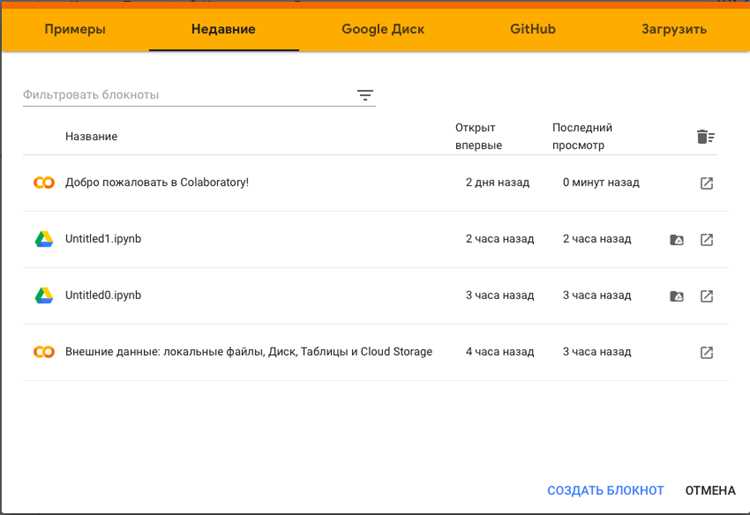
Task: Click Untitled0.ipynb last-viewed '3 часа назад' cell
Action: 597,295
